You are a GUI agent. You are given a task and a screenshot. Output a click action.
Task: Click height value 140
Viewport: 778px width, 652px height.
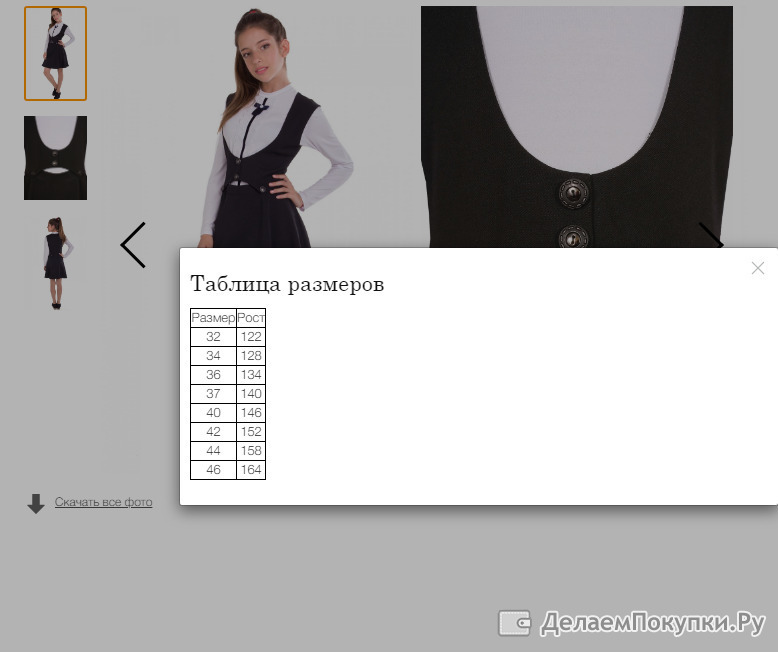[x=251, y=394]
